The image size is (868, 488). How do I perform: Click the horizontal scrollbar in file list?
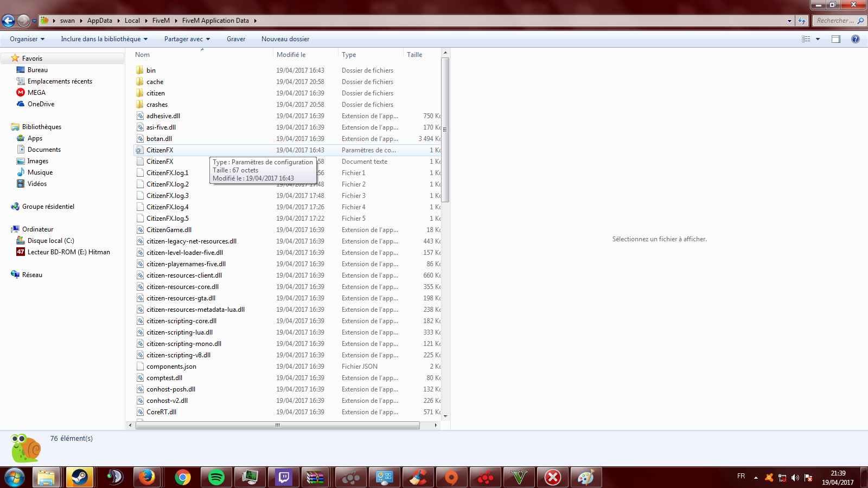(x=277, y=426)
